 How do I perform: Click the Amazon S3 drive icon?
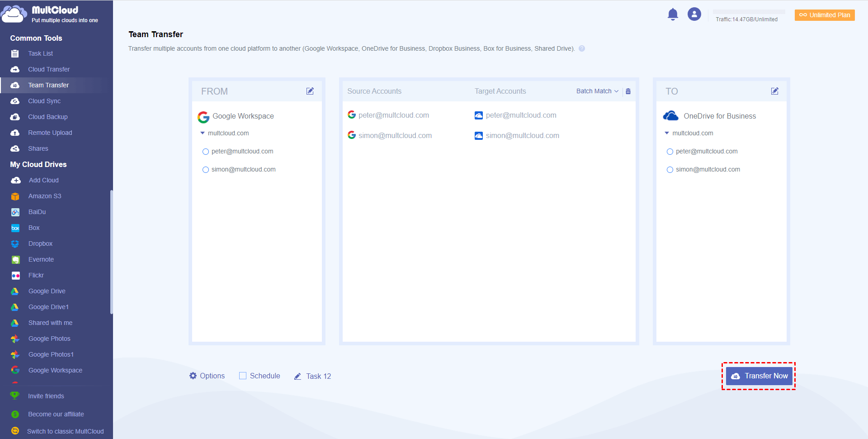[x=15, y=196]
